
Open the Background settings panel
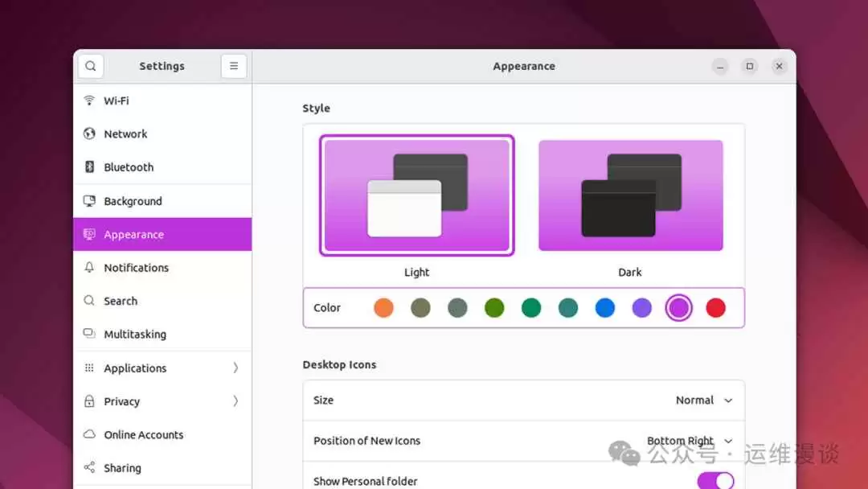tap(133, 201)
